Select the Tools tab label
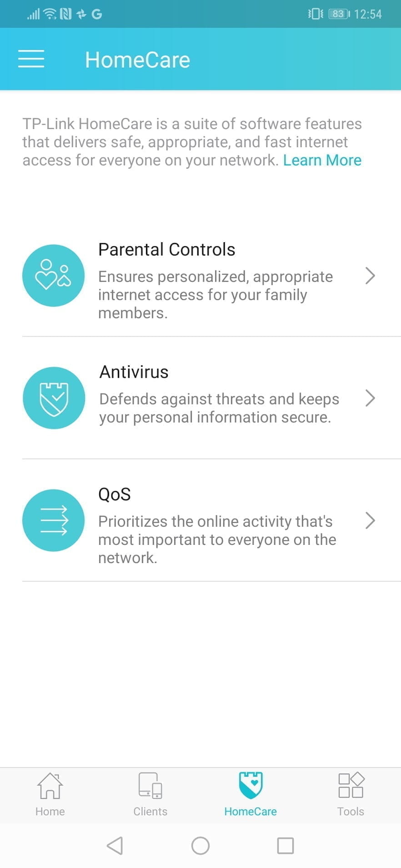 click(x=351, y=812)
